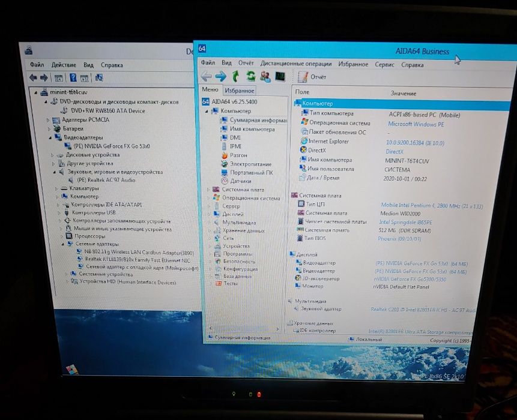Viewport: 517px width, 420px height.
Task: Collapse DVD-дисководы node in Device Manager
Action: click(x=46, y=102)
